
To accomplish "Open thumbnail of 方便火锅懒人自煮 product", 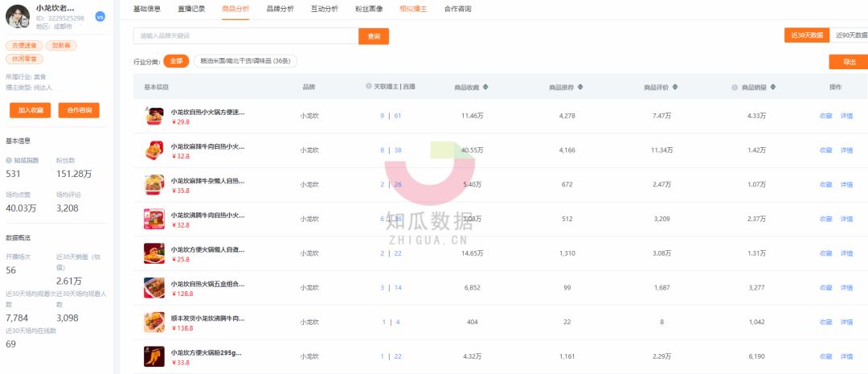I will [x=154, y=253].
